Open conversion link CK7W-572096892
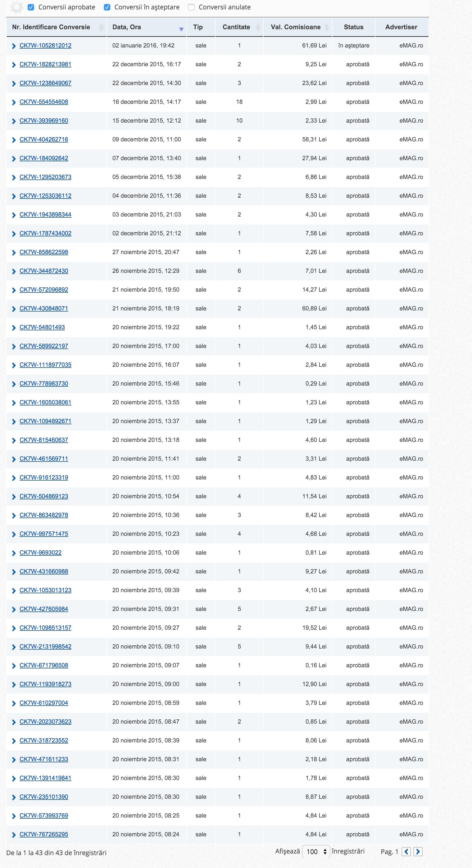This screenshot has height=868, width=472. tap(44, 290)
